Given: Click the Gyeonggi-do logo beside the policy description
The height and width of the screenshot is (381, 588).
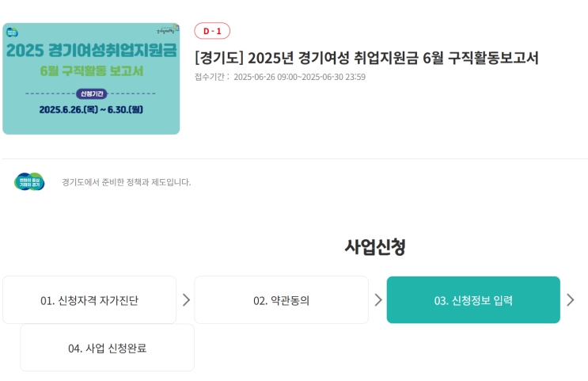Looking at the screenshot, I should (x=29, y=181).
